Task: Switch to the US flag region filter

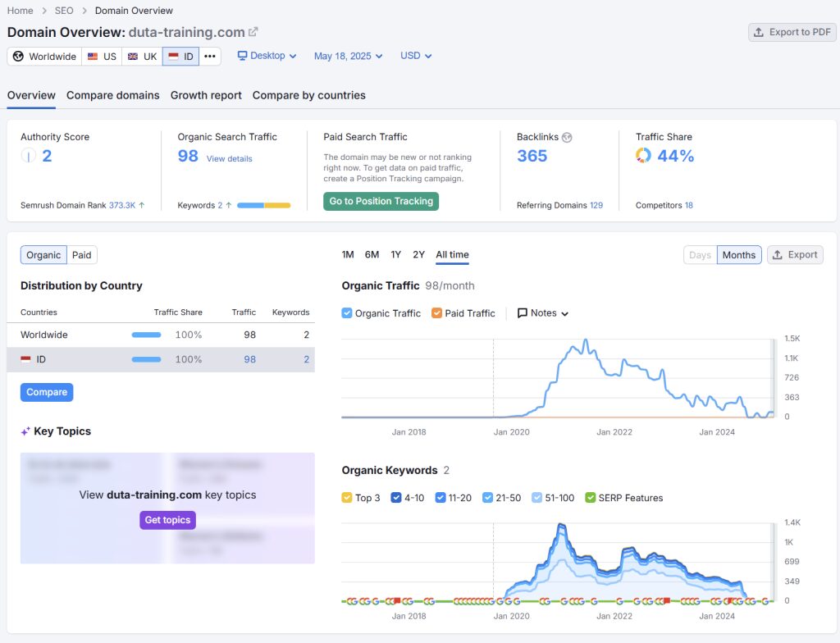Action: point(102,57)
